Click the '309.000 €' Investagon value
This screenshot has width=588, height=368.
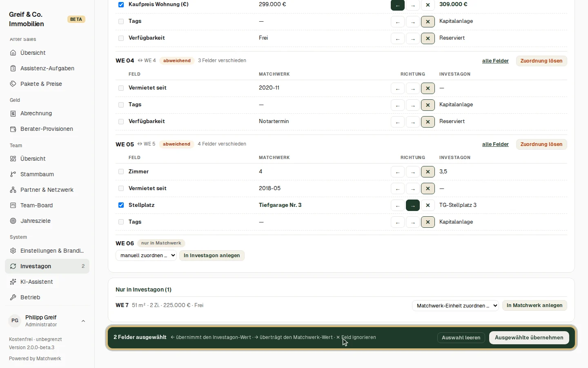(453, 4)
